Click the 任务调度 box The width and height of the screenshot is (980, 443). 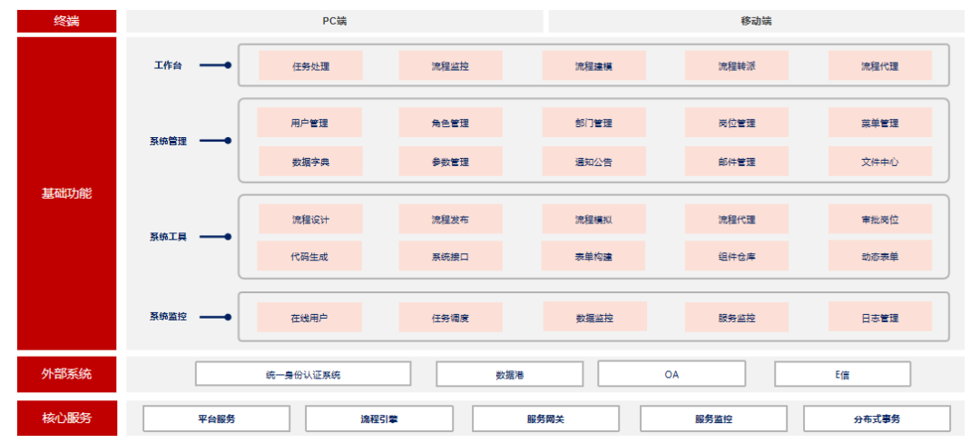click(451, 318)
